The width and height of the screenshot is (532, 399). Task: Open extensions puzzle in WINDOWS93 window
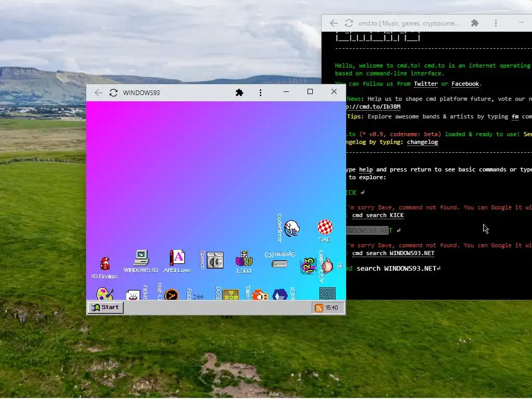tap(239, 92)
